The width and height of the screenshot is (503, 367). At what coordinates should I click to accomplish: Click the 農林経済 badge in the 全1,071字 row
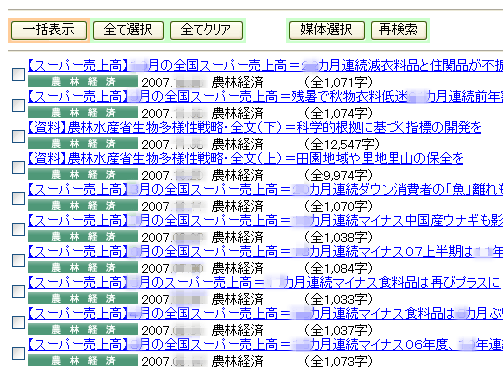click(x=83, y=82)
